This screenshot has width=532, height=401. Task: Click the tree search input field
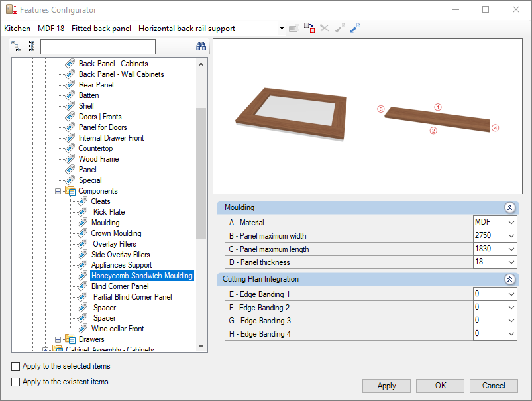[98, 46]
